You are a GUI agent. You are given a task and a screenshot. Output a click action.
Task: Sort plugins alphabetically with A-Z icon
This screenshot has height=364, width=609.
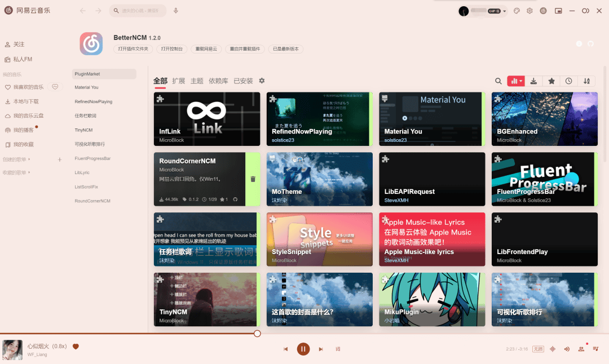click(587, 81)
